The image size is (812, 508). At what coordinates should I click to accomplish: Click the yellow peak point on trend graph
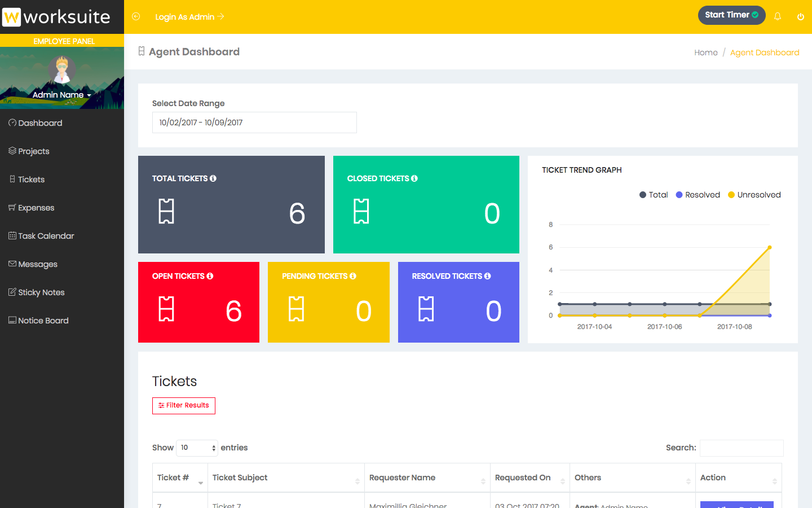pos(770,247)
